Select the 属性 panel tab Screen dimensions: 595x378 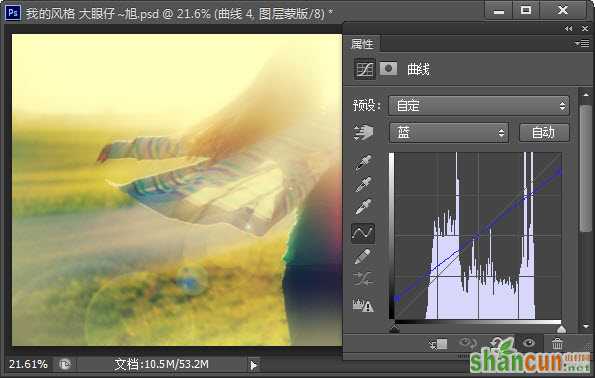[362, 44]
